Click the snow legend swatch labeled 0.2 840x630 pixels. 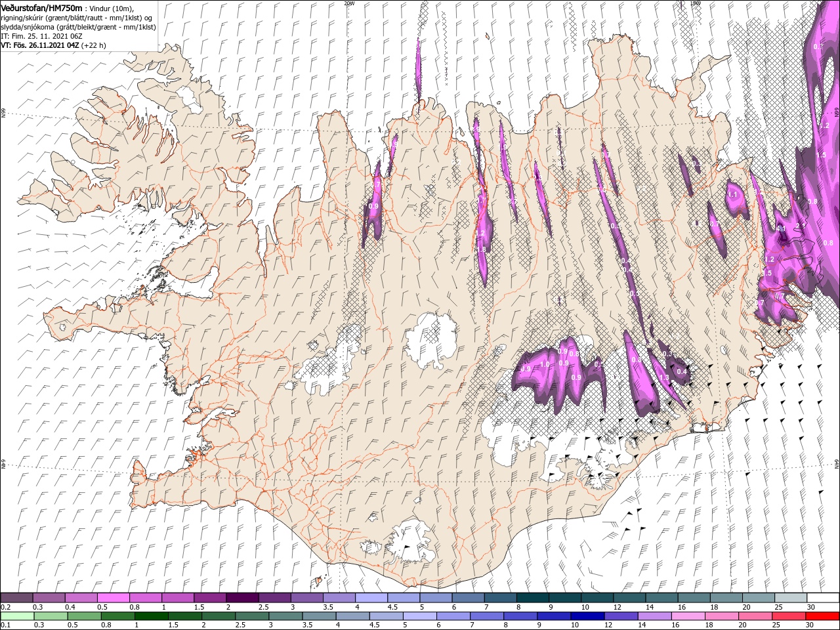click(16, 598)
